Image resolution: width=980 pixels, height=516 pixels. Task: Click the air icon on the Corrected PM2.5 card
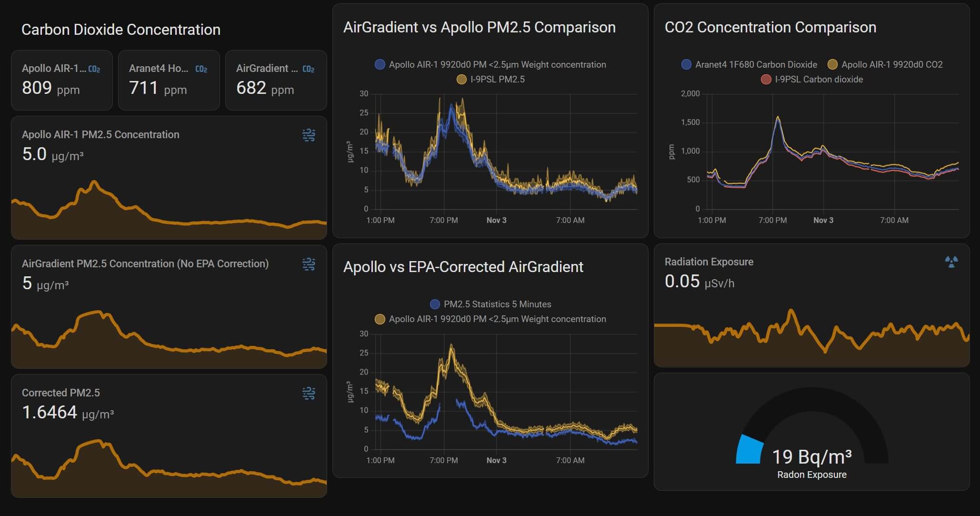pos(309,394)
